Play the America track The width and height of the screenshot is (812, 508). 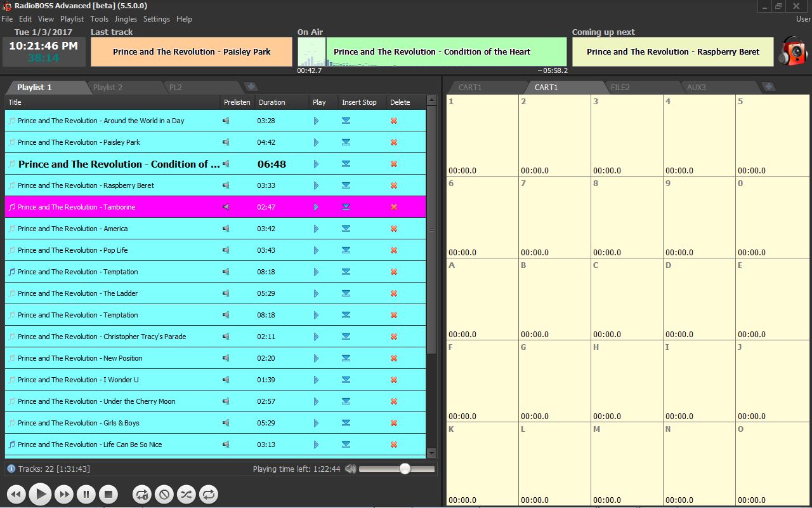(x=316, y=229)
